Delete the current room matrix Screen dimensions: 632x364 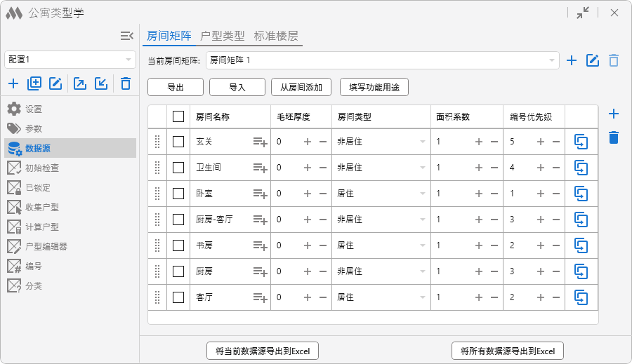pos(614,60)
